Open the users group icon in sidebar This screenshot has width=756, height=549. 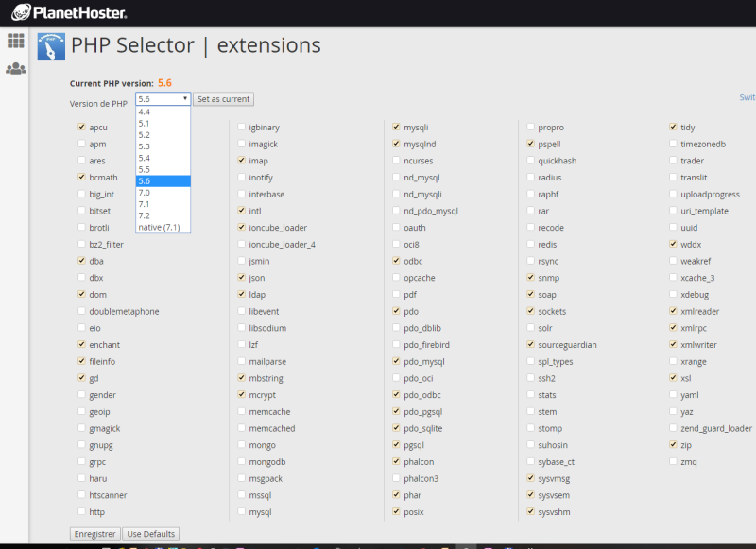16,68
